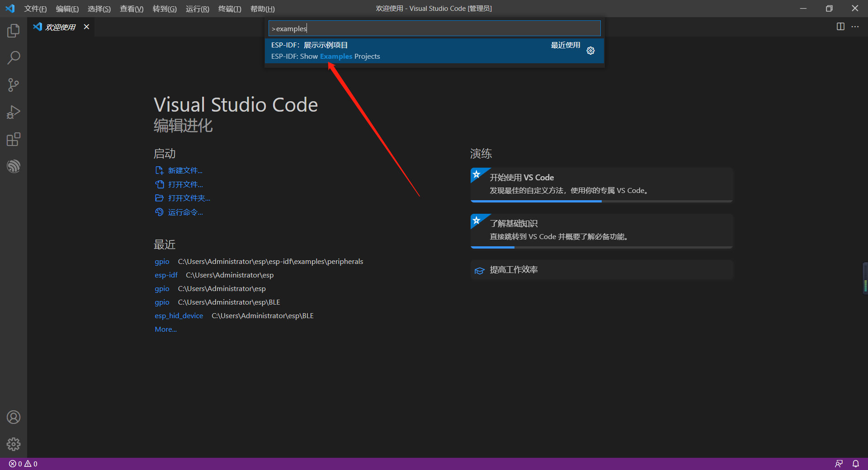Open the 查看(V) menu

coord(132,9)
